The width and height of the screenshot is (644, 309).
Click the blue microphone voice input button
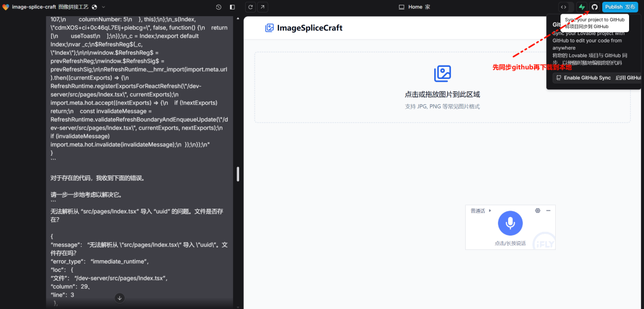510,223
